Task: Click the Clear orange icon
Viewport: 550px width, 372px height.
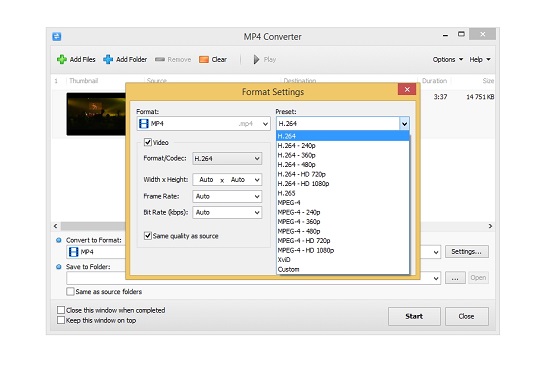Action: pos(204,60)
